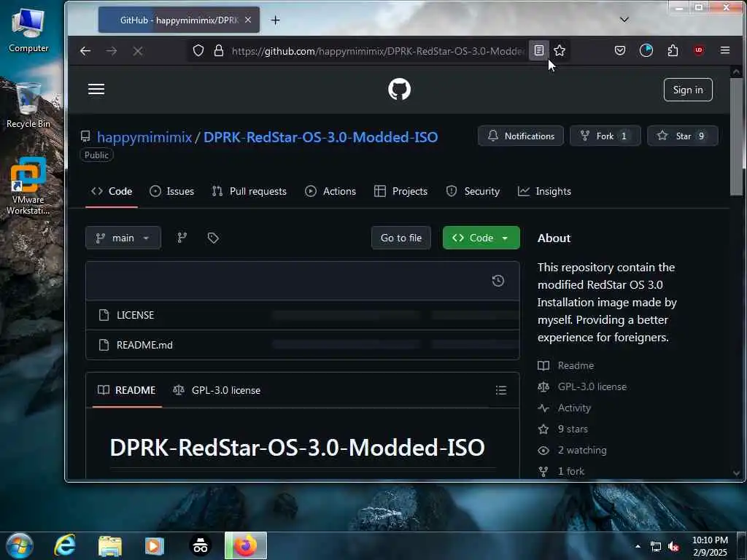Bookmark this page with the star icon

pyautogui.click(x=560, y=50)
